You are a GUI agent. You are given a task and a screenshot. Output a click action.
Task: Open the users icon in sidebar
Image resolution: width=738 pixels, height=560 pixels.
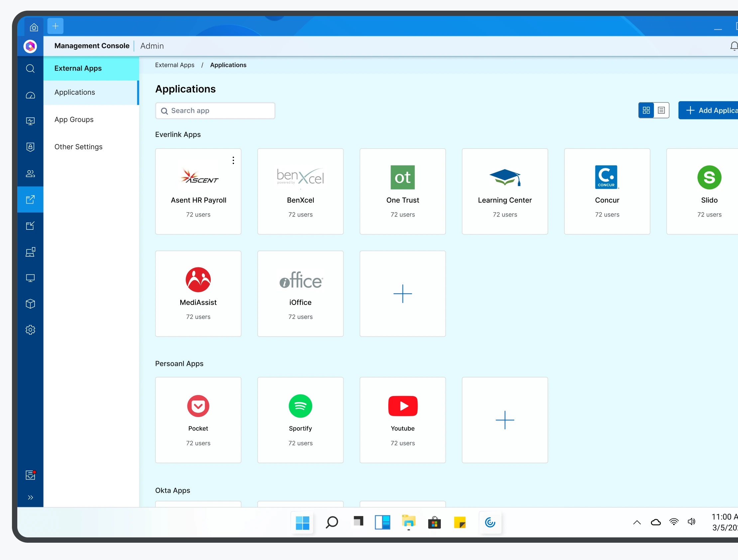30,174
